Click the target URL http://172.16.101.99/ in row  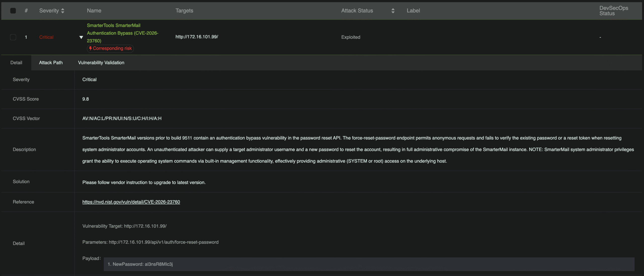coord(197,37)
